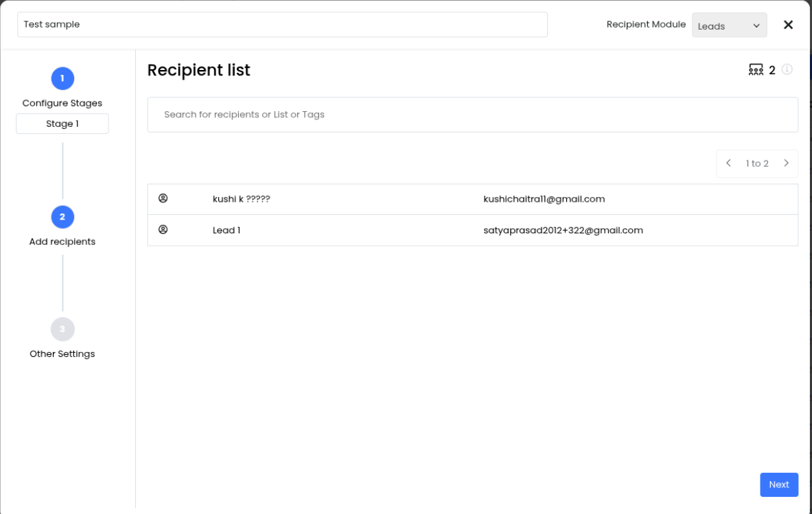812x514 pixels.
Task: Click the satyaprasad2012+322@gmail.com email
Action: tap(563, 230)
